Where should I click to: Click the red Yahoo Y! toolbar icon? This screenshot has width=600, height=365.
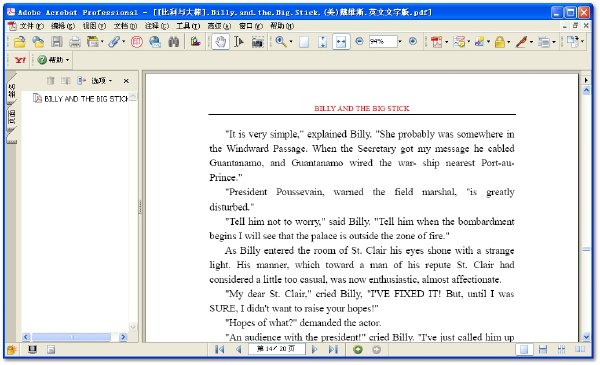click(x=20, y=60)
